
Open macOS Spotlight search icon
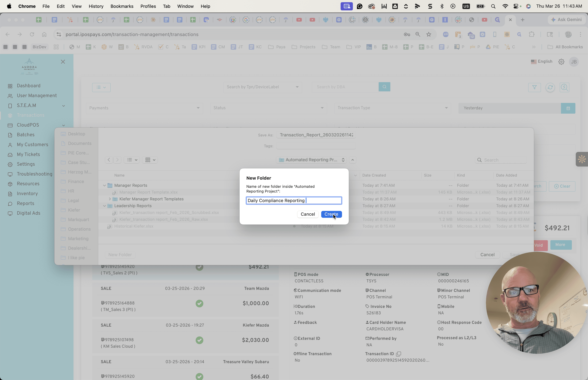pyautogui.click(x=493, y=6)
